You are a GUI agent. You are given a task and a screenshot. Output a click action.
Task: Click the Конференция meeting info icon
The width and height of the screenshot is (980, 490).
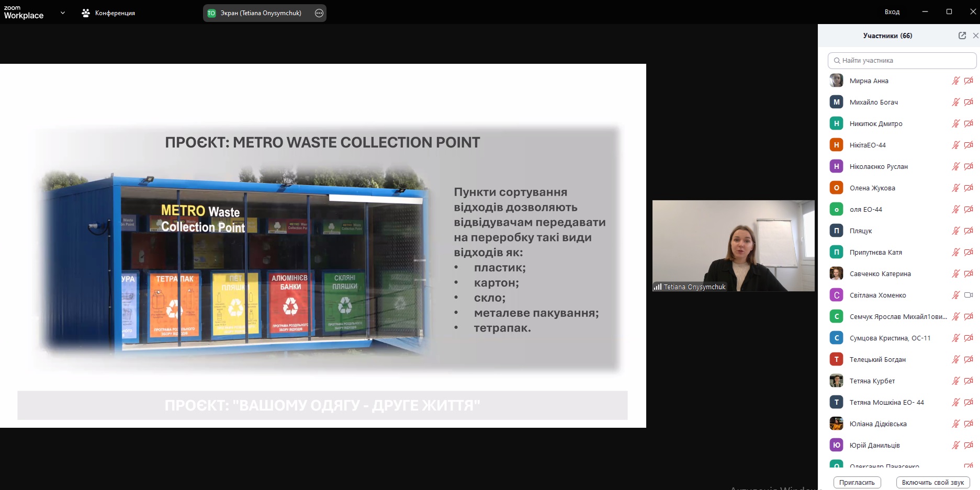86,13
